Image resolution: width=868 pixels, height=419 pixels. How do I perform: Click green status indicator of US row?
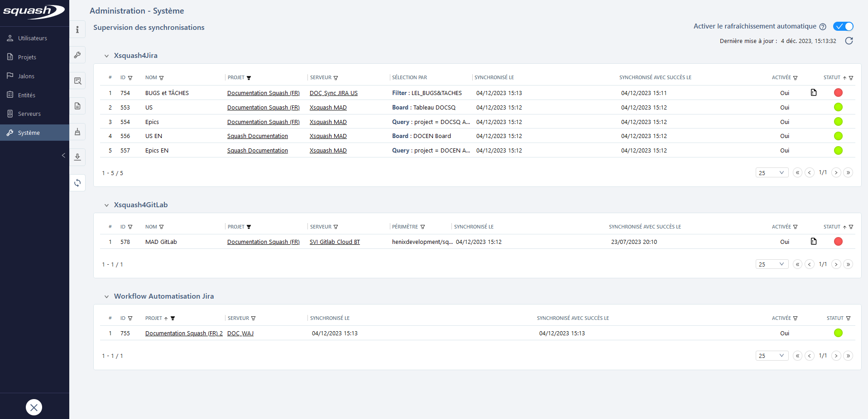coord(838,107)
